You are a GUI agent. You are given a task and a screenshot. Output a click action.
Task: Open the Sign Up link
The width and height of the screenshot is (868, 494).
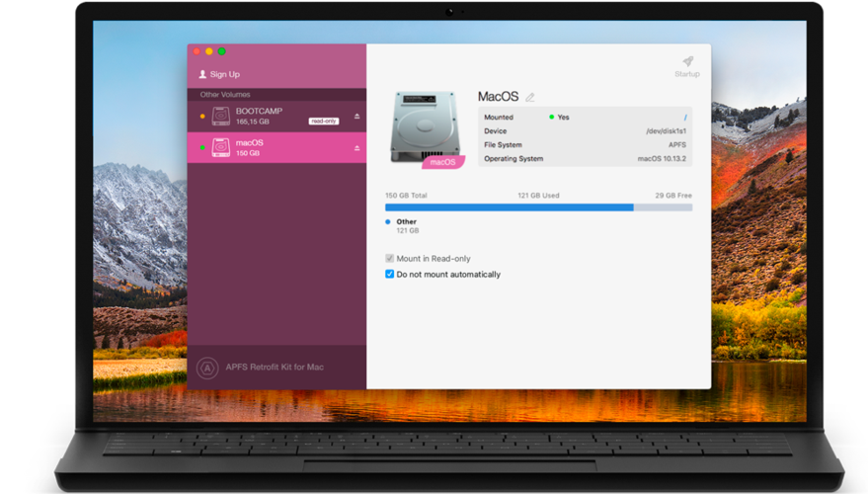[x=225, y=74]
